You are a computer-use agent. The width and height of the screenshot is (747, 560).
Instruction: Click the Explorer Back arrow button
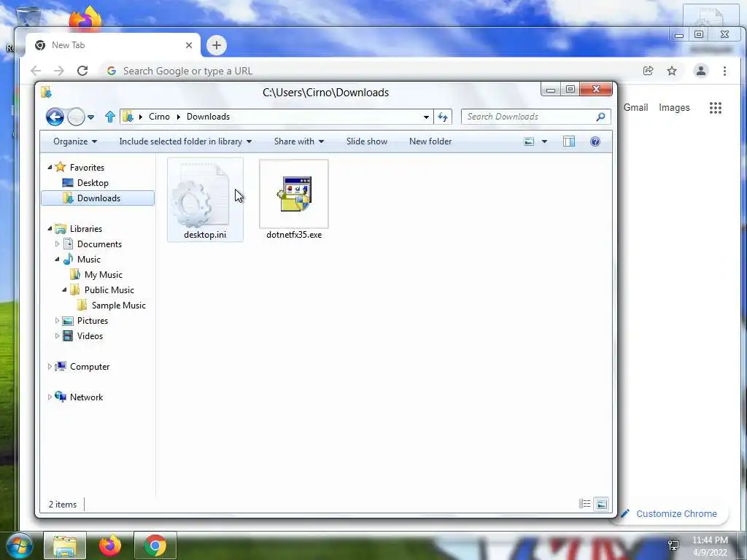pos(55,117)
